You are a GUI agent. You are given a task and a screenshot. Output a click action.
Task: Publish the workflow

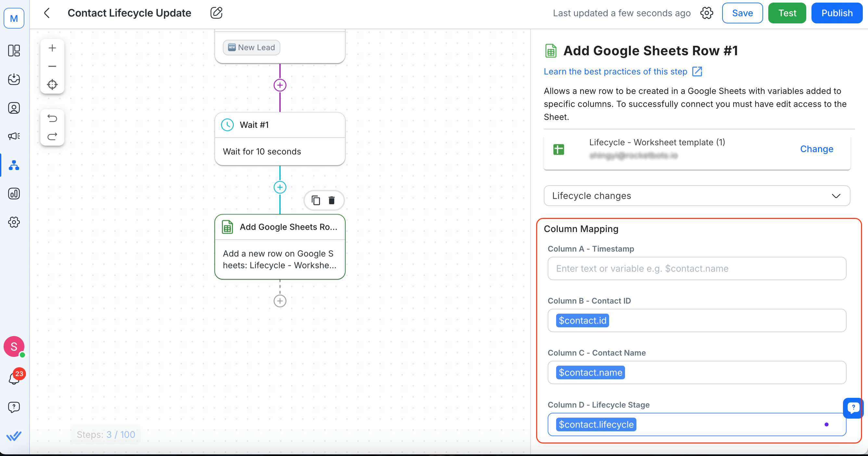pyautogui.click(x=837, y=13)
